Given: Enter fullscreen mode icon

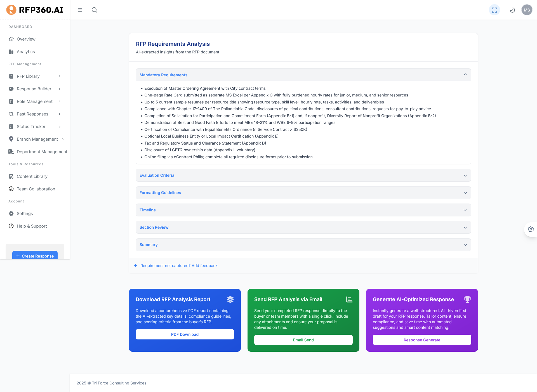Looking at the screenshot, I should click(x=494, y=10).
